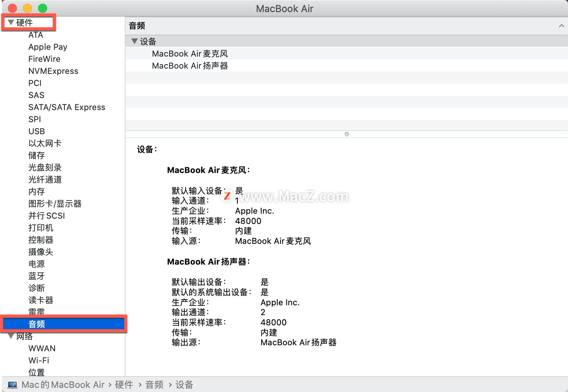Collapse the 硬件 hardware section triangle

pos(11,23)
